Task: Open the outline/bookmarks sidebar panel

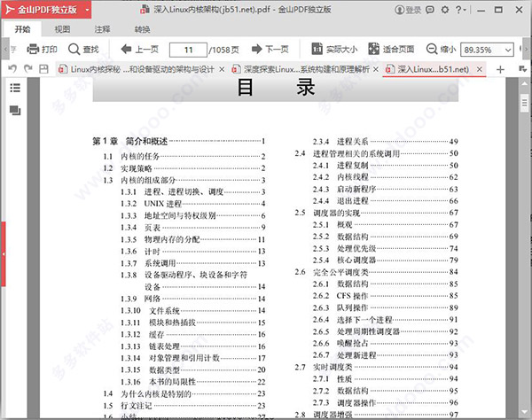Action: 15,88
